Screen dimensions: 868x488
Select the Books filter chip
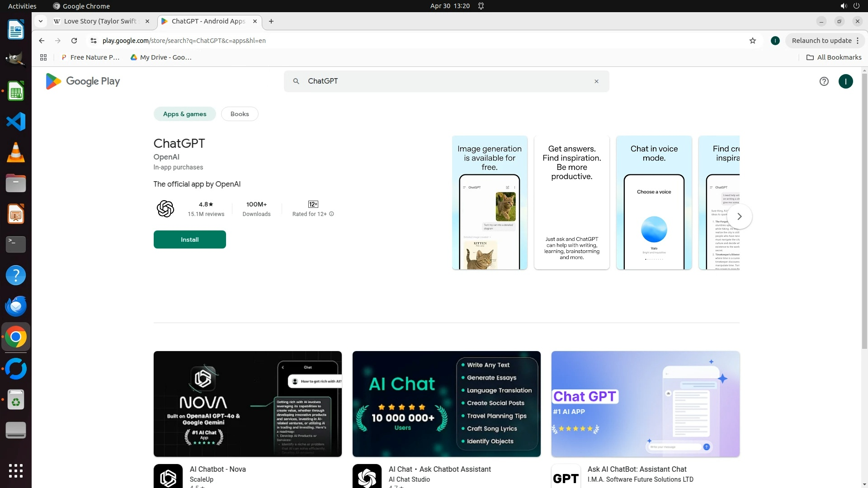point(240,114)
